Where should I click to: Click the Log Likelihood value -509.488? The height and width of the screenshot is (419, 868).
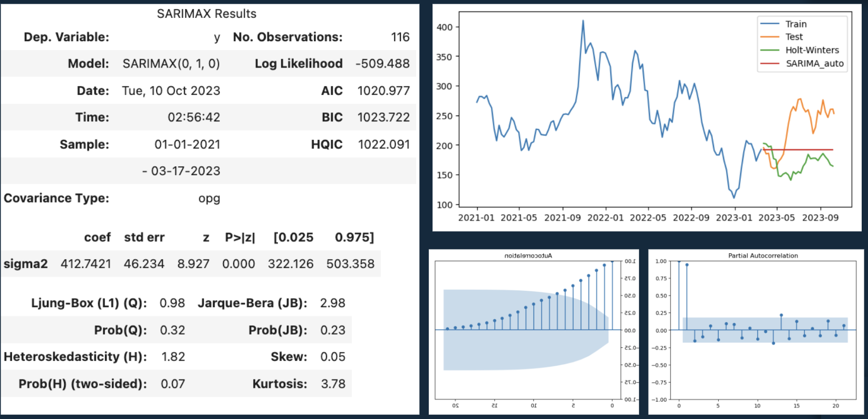click(382, 64)
